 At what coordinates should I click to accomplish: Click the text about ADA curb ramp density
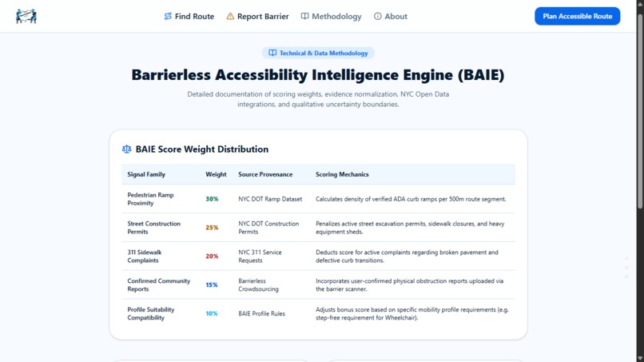pyautogui.click(x=411, y=199)
